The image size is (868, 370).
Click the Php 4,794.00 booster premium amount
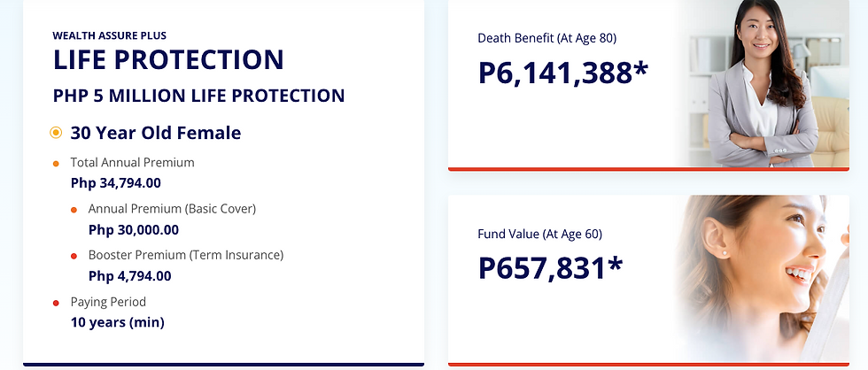click(x=129, y=276)
